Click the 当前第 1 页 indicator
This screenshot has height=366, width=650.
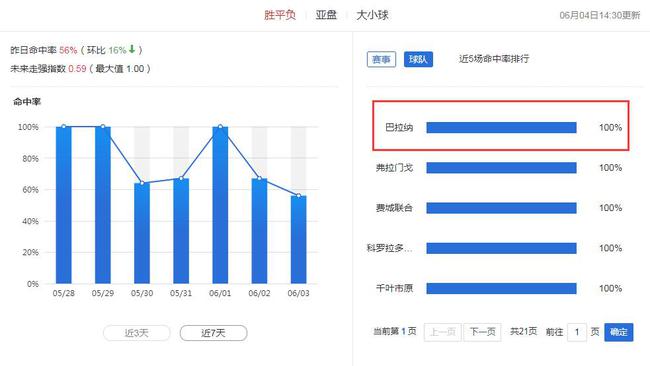tap(395, 332)
